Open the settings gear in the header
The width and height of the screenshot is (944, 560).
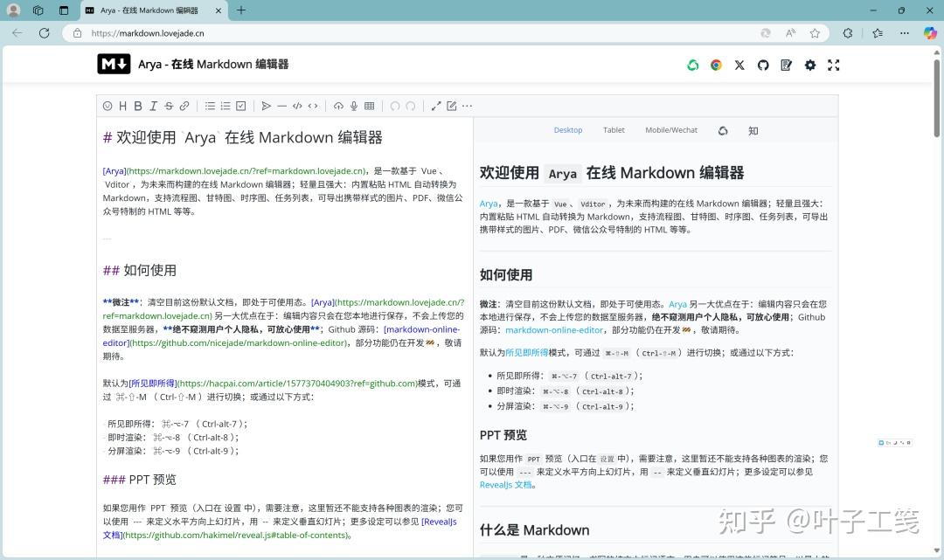coord(810,65)
